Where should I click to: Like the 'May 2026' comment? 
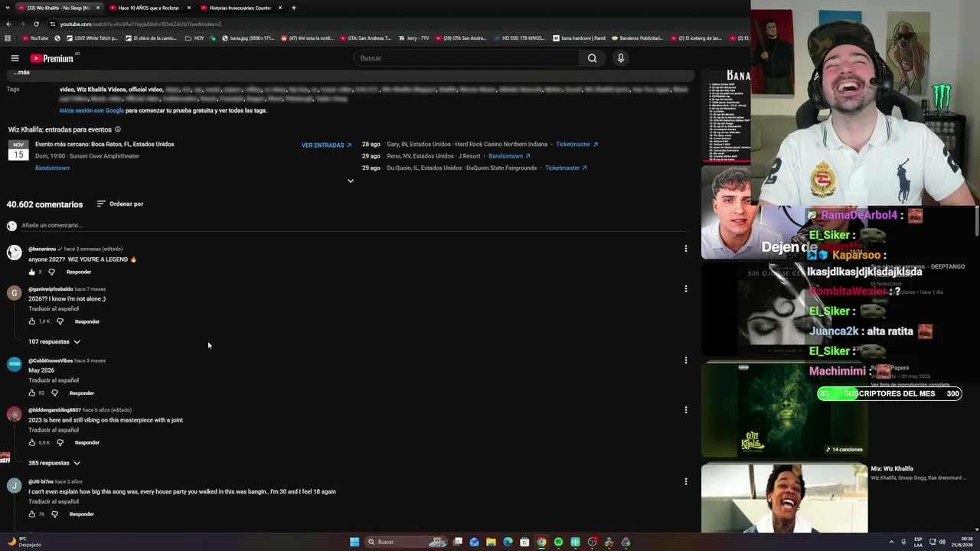click(x=31, y=393)
